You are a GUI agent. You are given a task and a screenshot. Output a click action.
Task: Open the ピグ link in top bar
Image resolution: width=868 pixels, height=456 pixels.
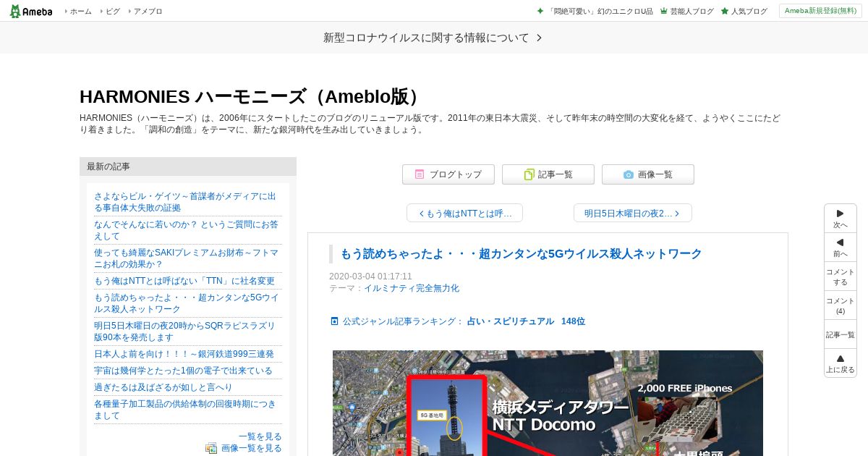tap(113, 12)
